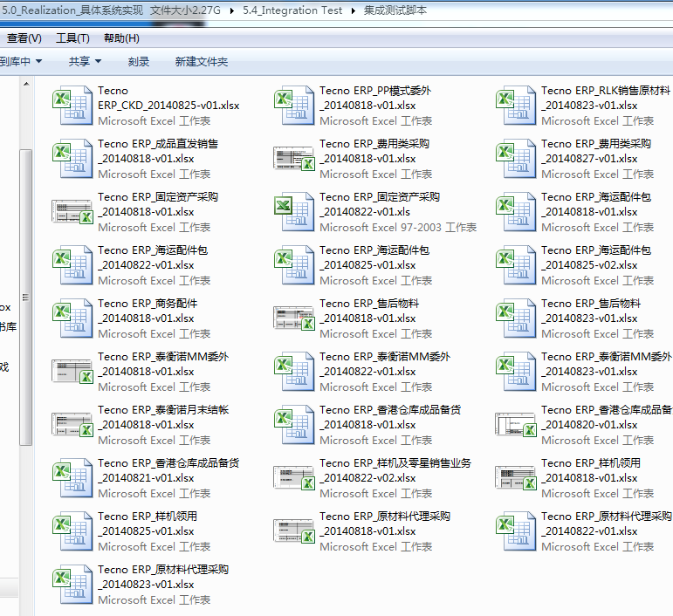
Task: Select the 固定资产采购 20140822 .xls file icon
Action: pyautogui.click(x=294, y=212)
